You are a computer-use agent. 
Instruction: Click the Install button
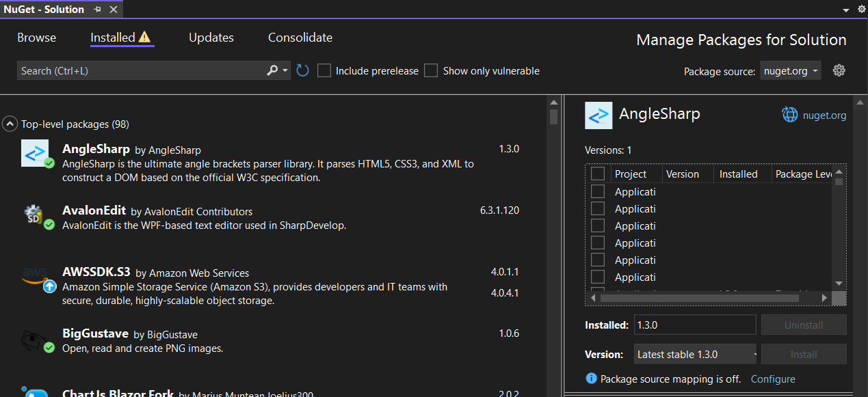click(804, 354)
